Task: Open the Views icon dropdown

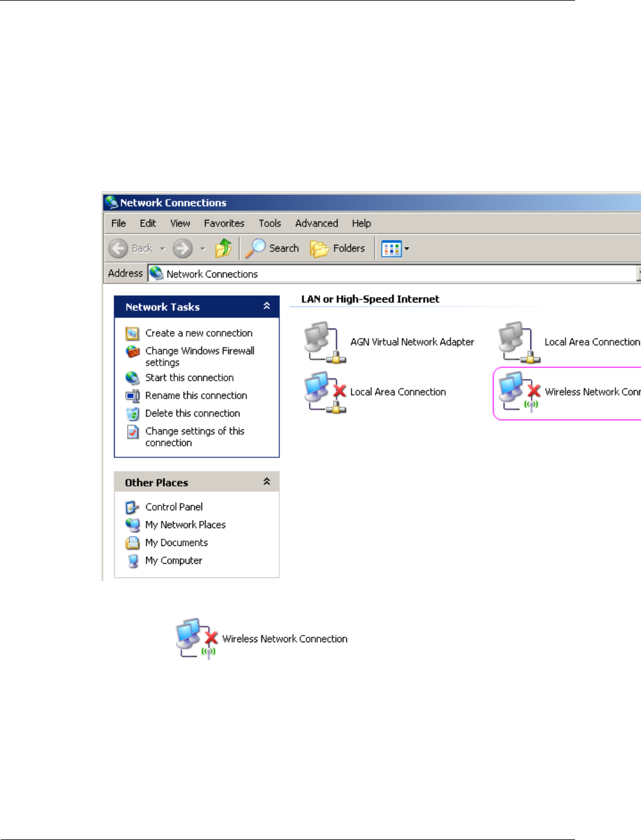Action: click(396, 248)
